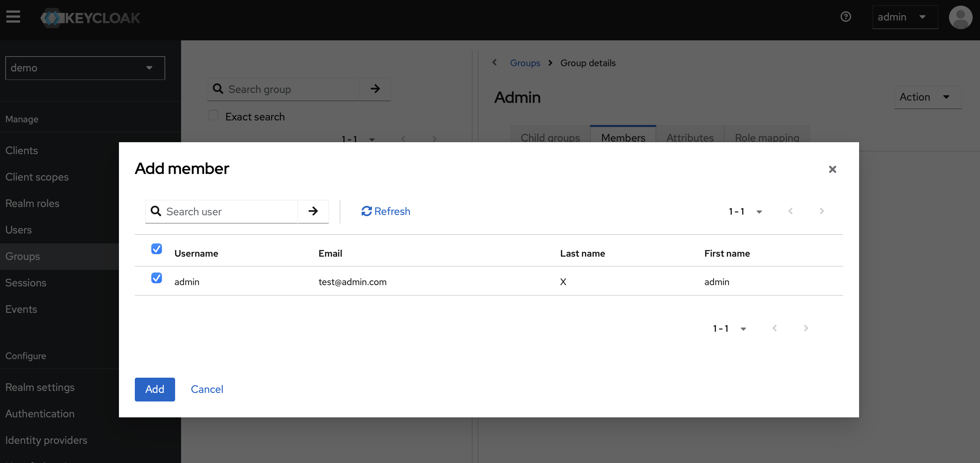The width and height of the screenshot is (980, 463).
Task: Click breadcrumb back chevron beside Groups
Action: 494,63
